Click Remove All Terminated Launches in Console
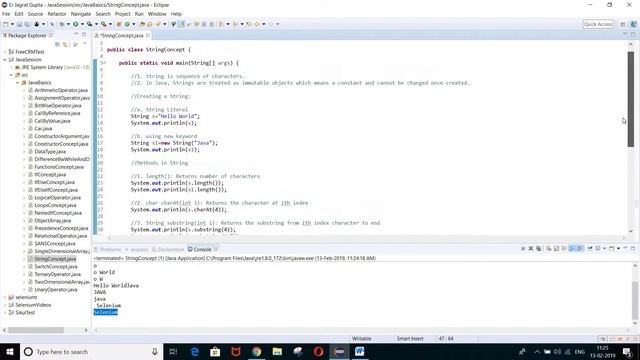The height and width of the screenshot is (360, 640). click(x=538, y=249)
